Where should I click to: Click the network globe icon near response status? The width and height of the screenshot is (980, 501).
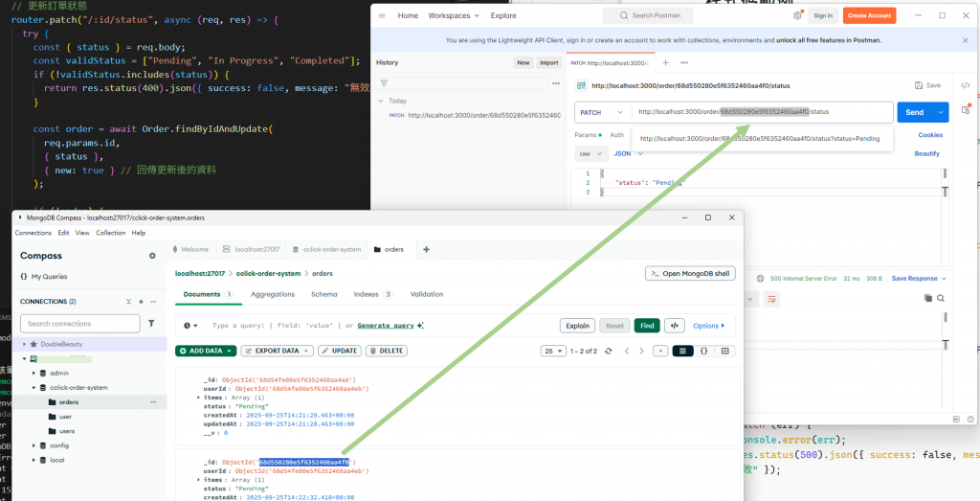(x=760, y=279)
